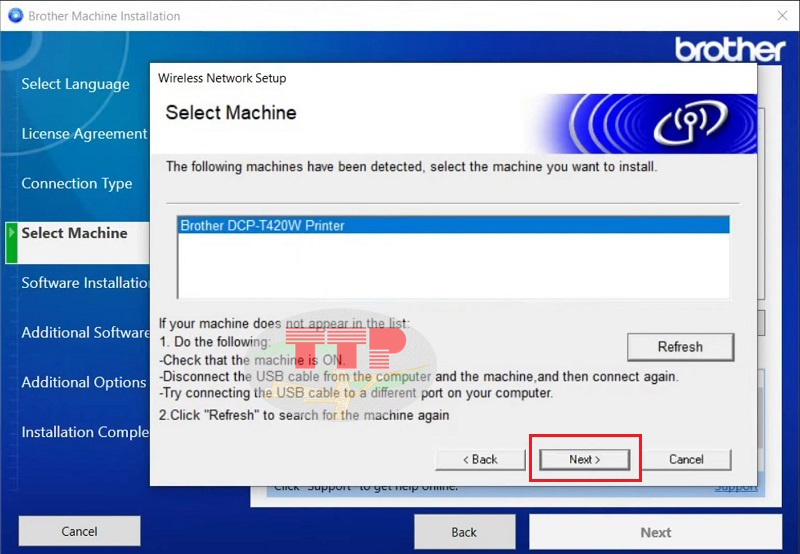Click the '2.Click "Refresh" to search' instruction line
Screen dimensions: 800x554
click(x=304, y=415)
